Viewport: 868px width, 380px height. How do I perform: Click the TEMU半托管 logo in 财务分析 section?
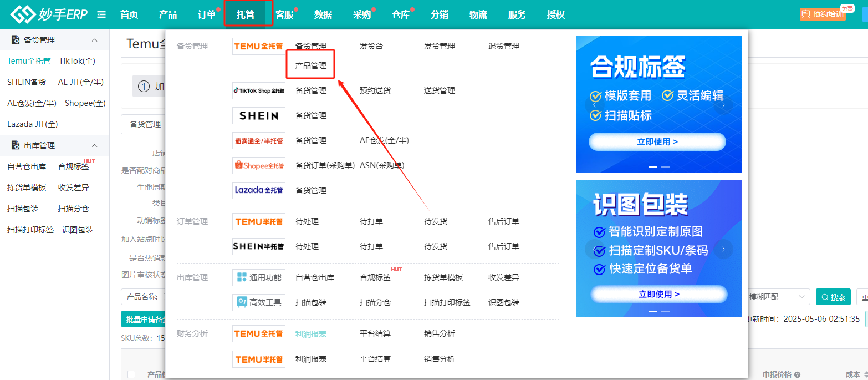[259, 359]
